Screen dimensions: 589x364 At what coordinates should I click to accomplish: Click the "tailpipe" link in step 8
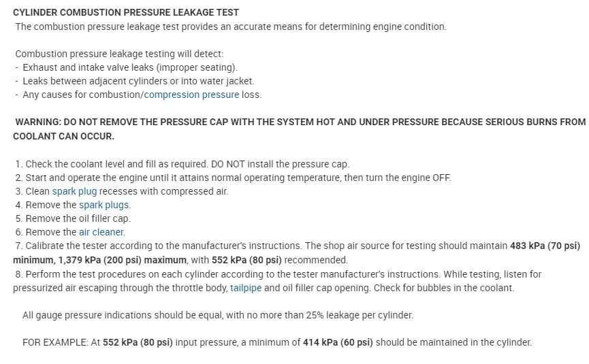245,288
